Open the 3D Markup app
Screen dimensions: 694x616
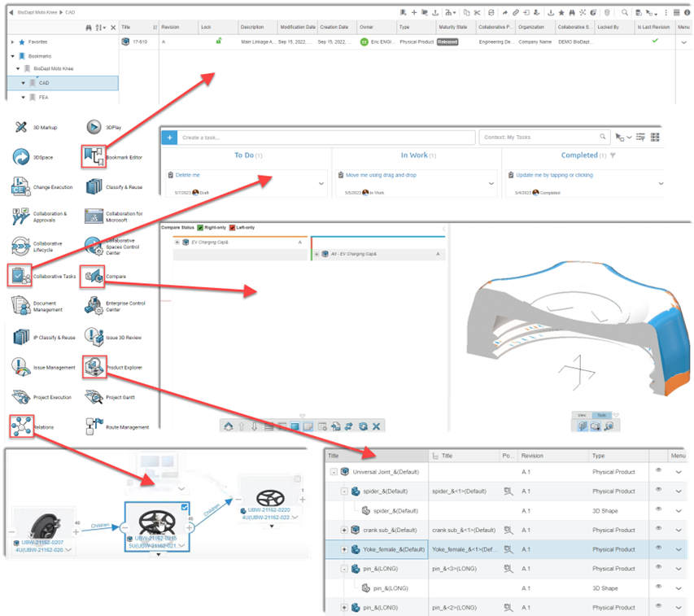point(21,127)
